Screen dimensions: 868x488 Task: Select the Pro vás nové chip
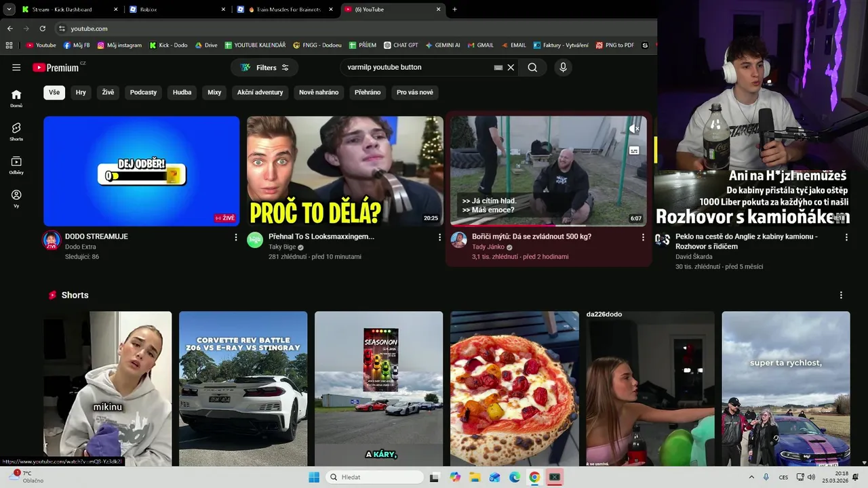point(415,92)
